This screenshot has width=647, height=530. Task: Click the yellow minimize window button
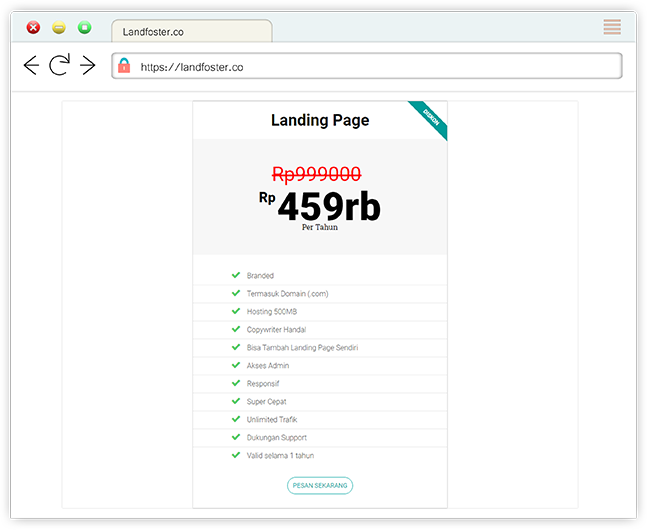59,28
